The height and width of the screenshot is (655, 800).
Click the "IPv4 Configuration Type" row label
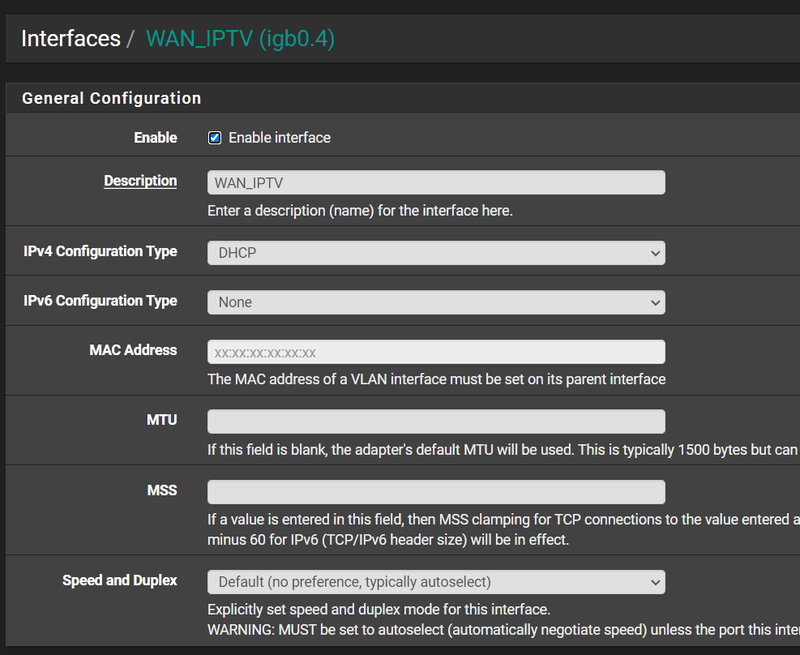pos(100,252)
